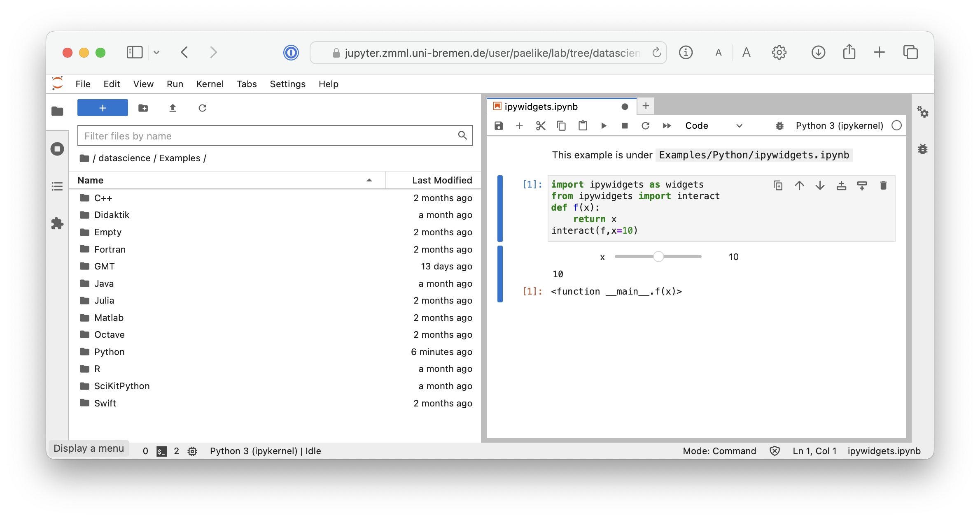Viewport: 980px width, 520px height.
Task: Select the ipywidgets.ipynb notebook tab
Action: tap(561, 107)
